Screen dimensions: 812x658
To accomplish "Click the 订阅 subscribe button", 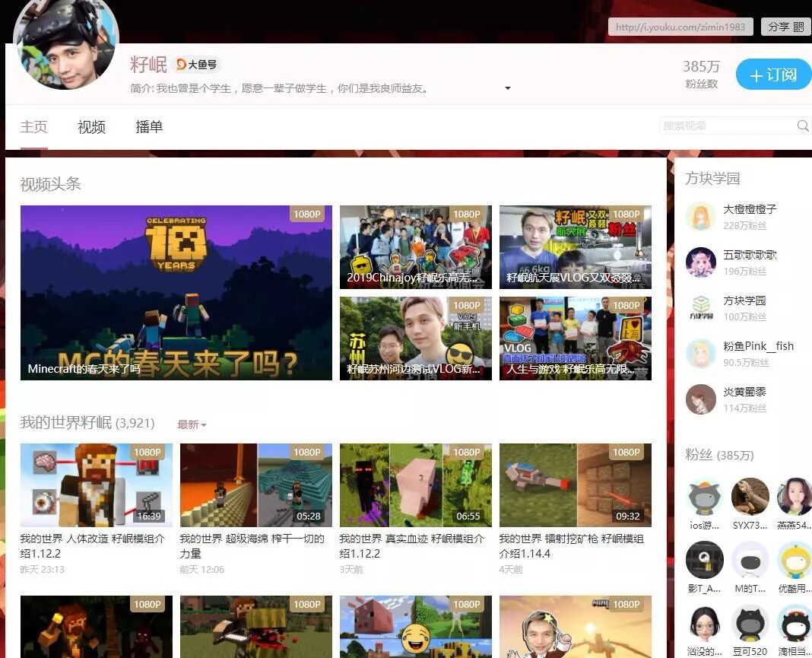I will click(x=773, y=75).
